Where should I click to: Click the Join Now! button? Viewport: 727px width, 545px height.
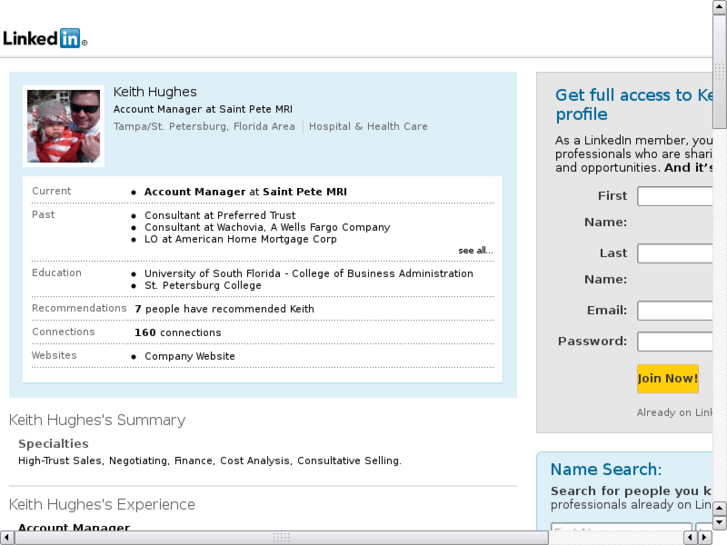pyautogui.click(x=668, y=378)
